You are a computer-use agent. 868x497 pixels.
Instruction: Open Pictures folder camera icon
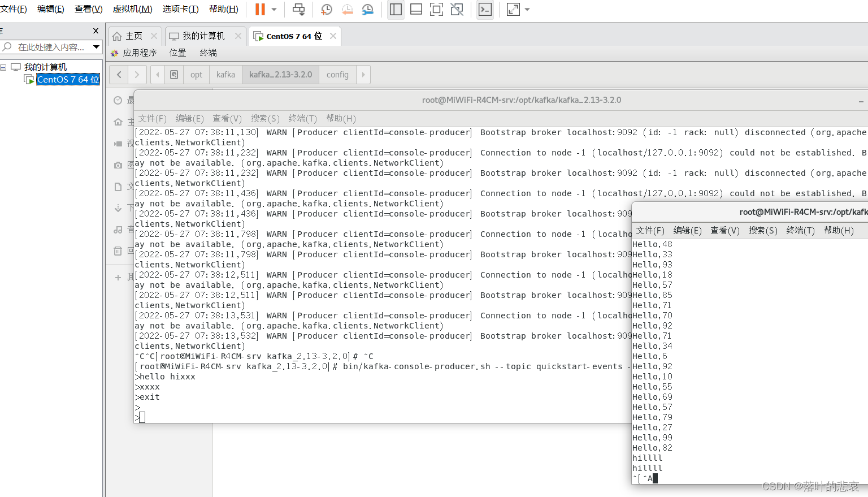(118, 165)
